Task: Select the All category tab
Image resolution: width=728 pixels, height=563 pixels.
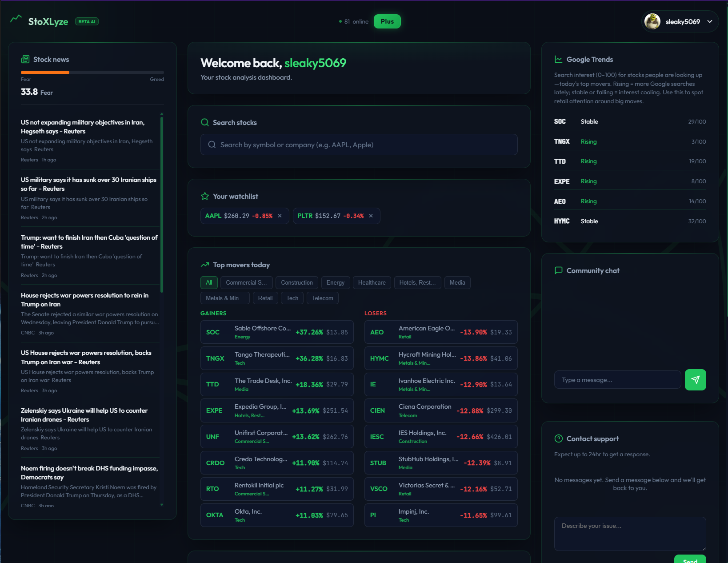Action: (x=209, y=282)
